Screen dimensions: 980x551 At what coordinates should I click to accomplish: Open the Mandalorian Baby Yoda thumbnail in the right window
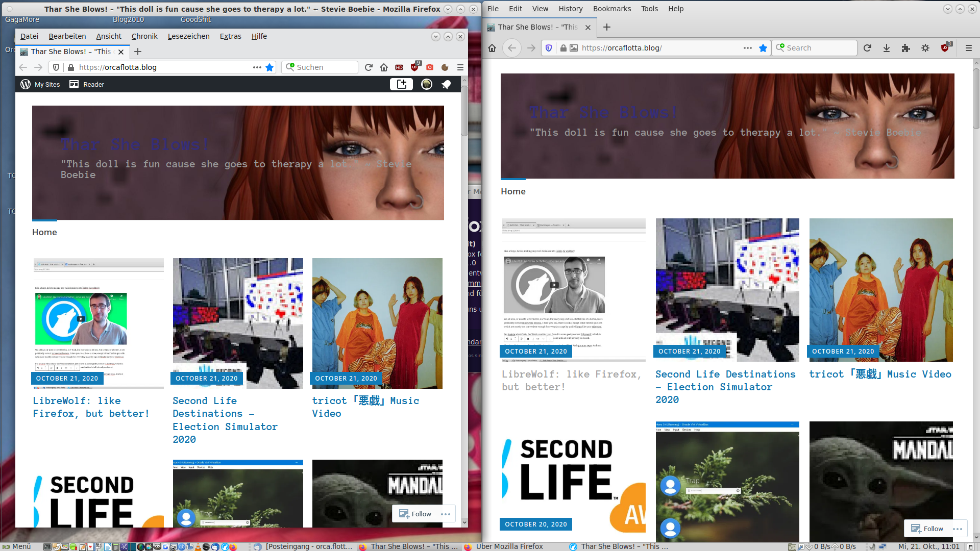[881, 481]
